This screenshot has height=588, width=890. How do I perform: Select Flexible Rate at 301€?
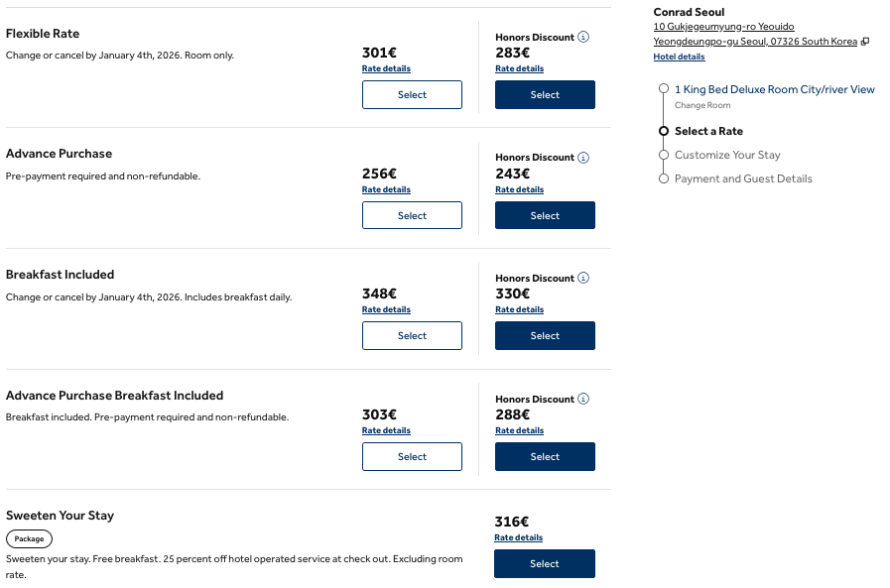(x=412, y=95)
